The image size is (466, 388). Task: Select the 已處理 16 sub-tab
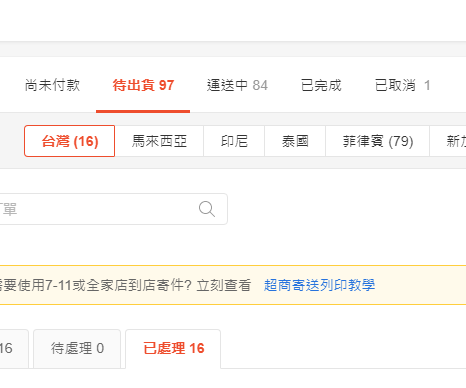[173, 349]
